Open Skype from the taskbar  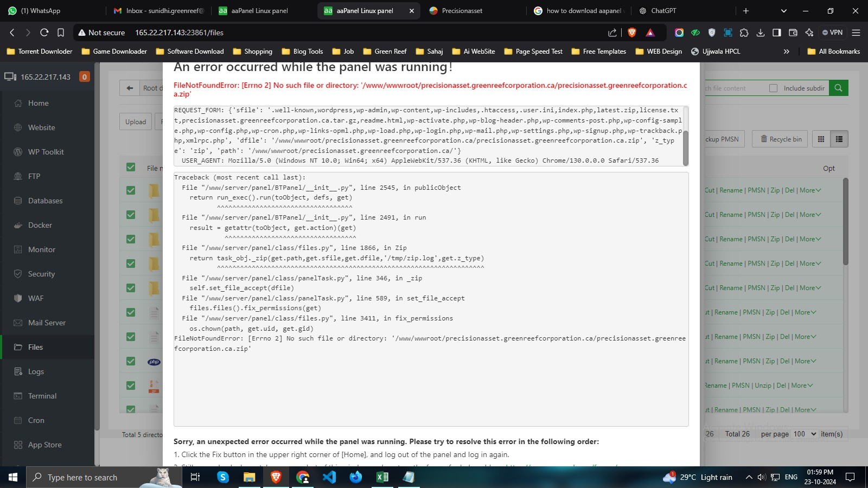click(x=223, y=477)
